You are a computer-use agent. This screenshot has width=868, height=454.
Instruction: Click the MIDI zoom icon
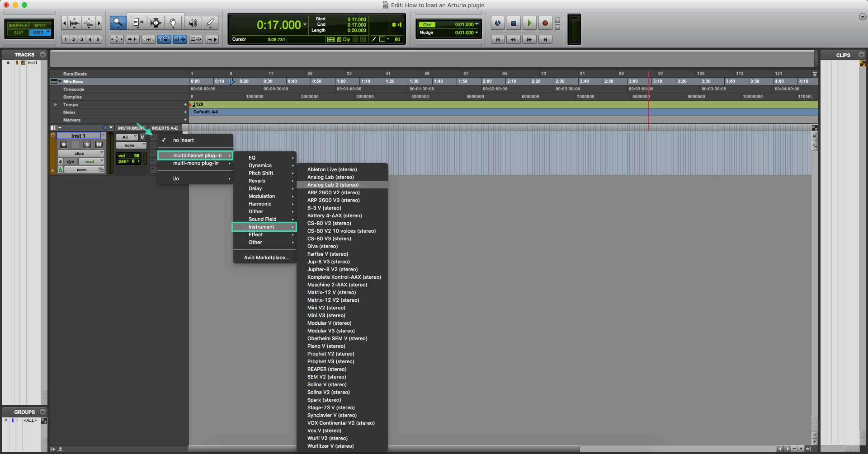(89, 23)
